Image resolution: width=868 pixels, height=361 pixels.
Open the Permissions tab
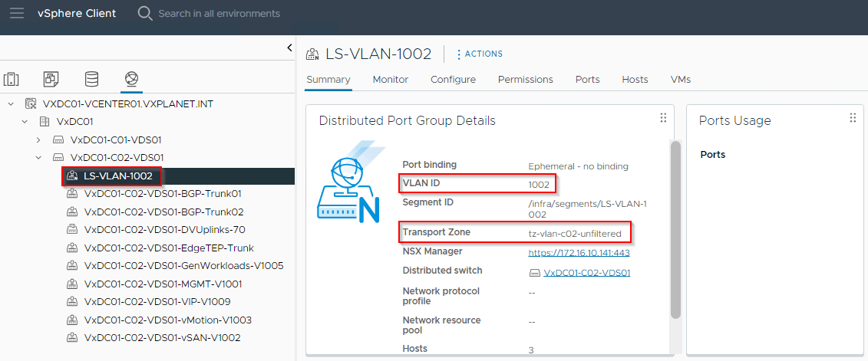[x=526, y=80]
